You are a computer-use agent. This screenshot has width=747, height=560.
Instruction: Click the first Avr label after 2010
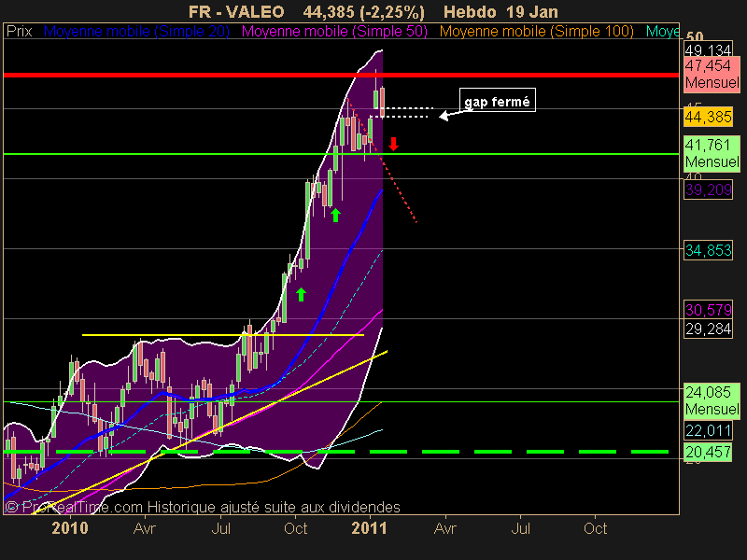tap(145, 528)
